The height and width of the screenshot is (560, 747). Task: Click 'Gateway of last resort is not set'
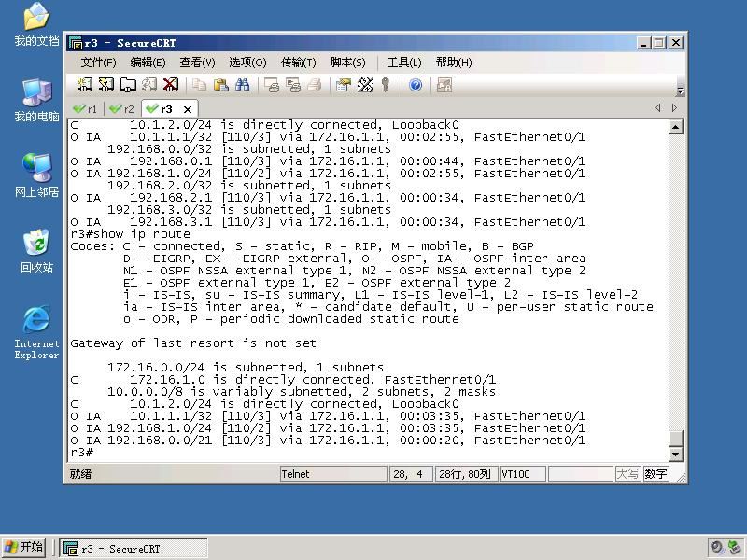(x=193, y=343)
